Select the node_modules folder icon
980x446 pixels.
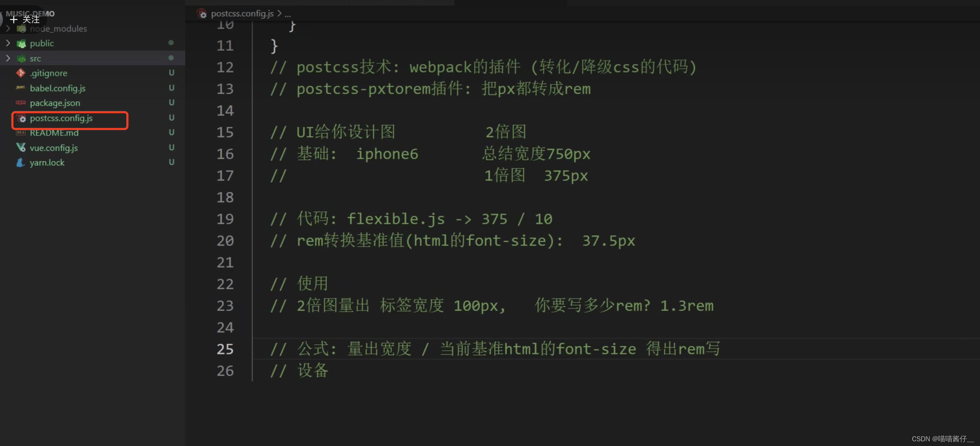point(22,29)
